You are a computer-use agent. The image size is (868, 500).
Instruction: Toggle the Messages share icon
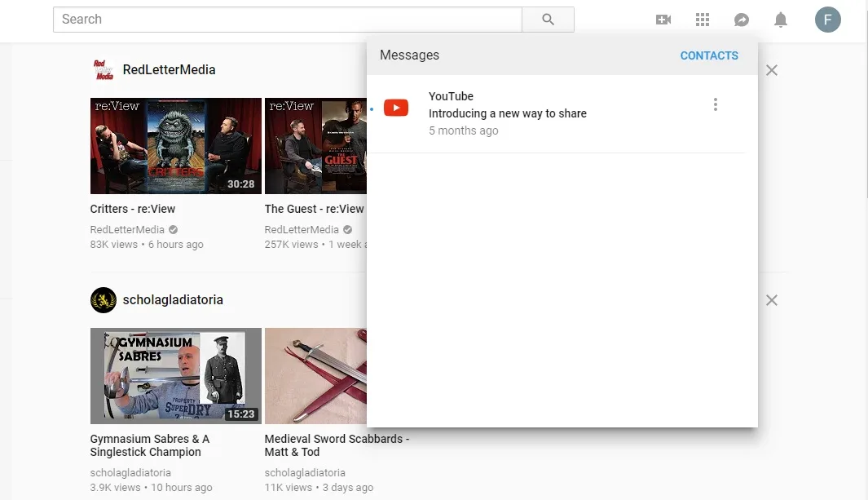pyautogui.click(x=741, y=20)
